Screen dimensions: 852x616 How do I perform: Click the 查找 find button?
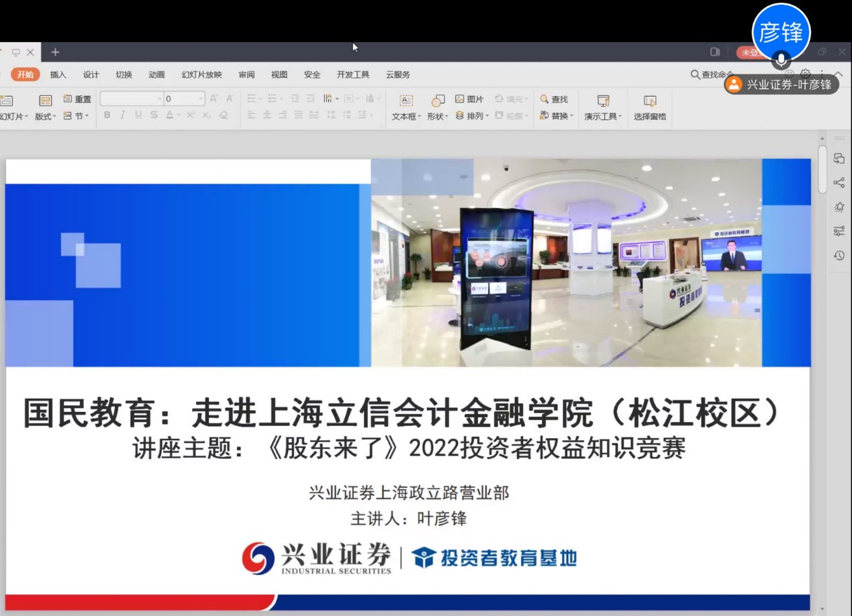point(555,99)
